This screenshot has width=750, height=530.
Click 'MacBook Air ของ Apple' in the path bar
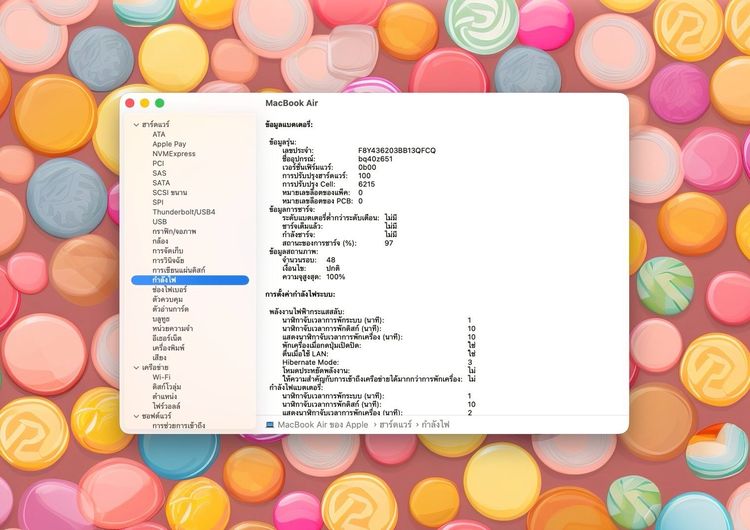[x=323, y=425]
